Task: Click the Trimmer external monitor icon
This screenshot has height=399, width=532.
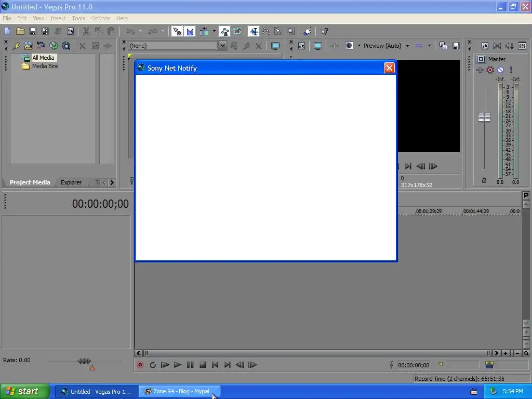Action: (275, 46)
